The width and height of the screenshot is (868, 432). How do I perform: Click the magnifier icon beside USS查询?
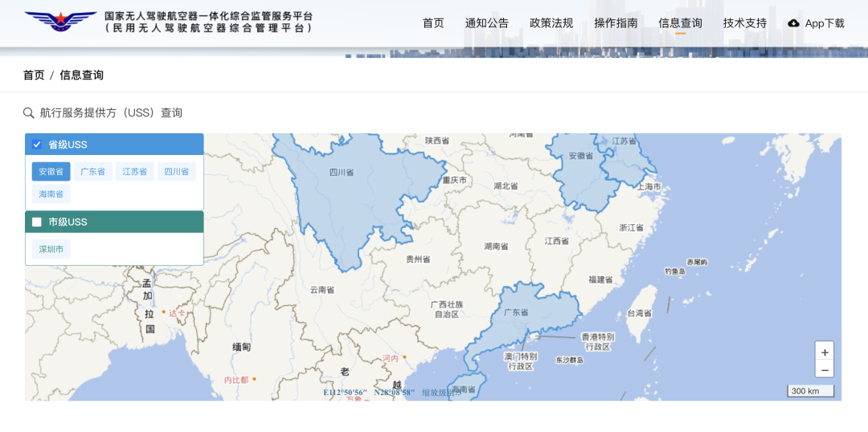(29, 113)
